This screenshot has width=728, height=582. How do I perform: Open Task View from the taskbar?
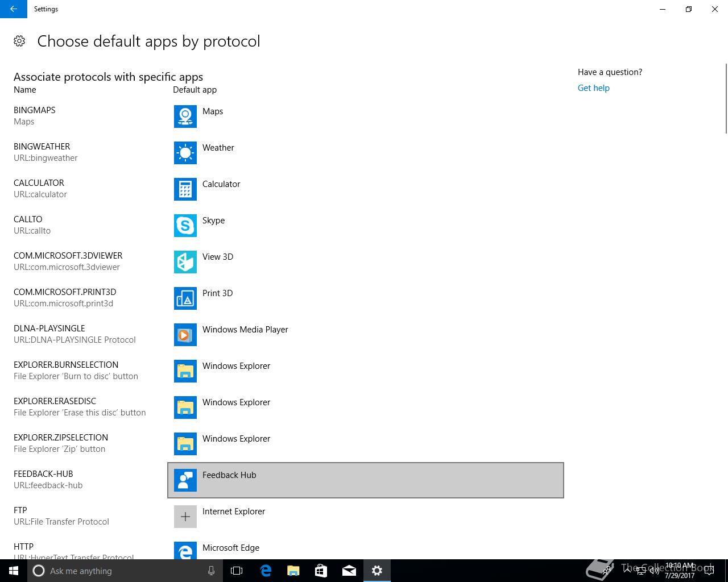click(x=237, y=571)
